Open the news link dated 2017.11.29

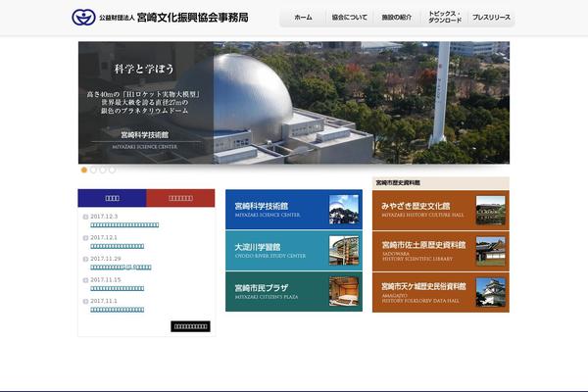point(121,268)
